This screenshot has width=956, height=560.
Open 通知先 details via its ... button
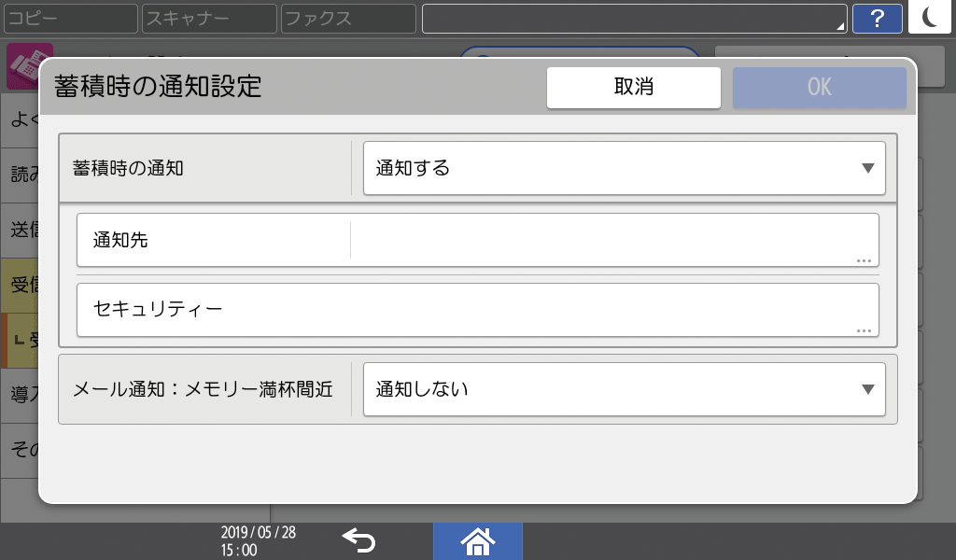click(x=865, y=259)
